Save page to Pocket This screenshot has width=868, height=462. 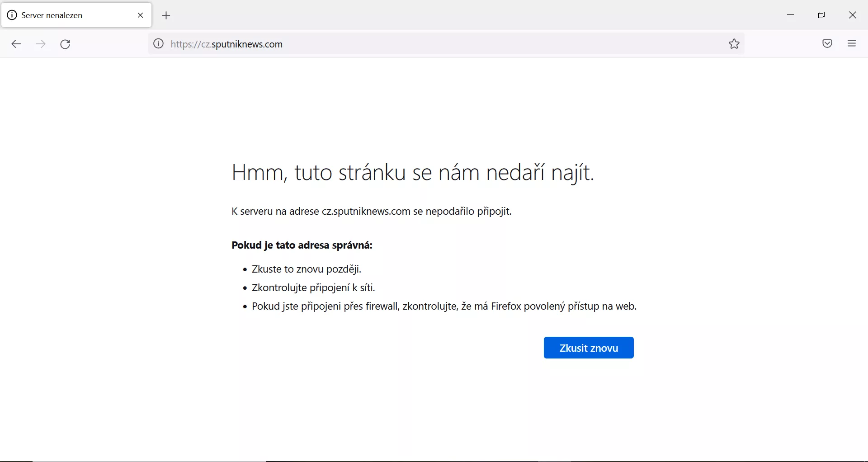pos(827,44)
